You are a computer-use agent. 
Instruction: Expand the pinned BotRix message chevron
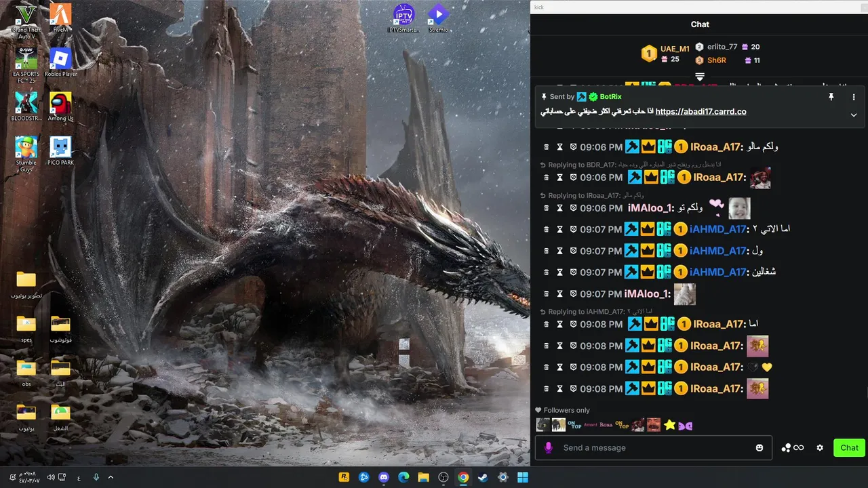(x=854, y=115)
